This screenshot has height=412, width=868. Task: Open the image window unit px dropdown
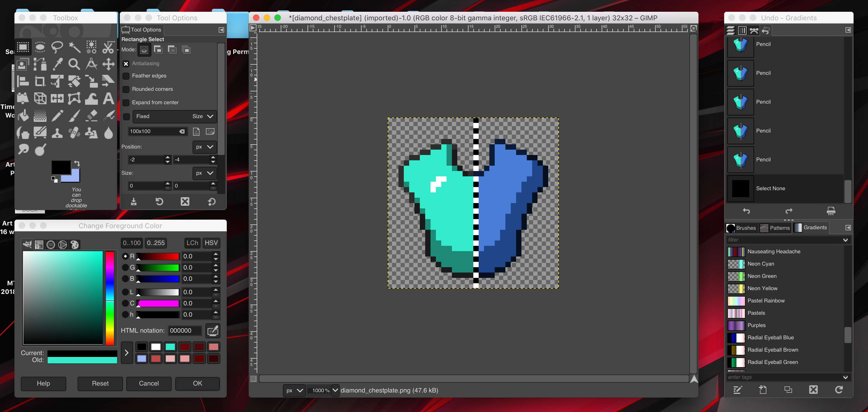pyautogui.click(x=294, y=390)
